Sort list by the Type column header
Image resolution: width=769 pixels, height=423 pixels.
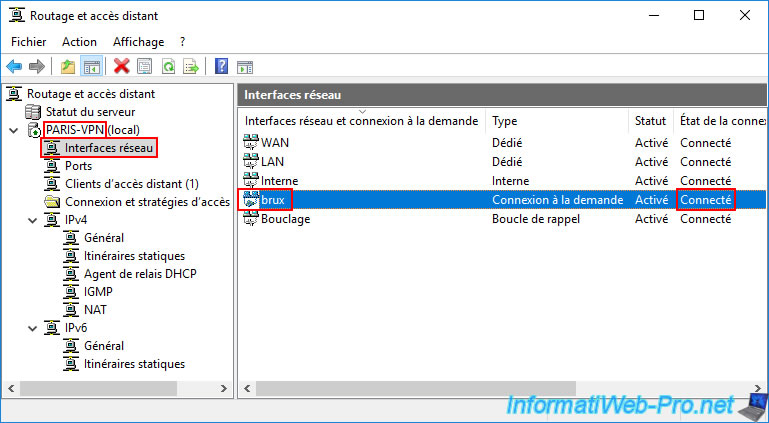tap(557, 121)
